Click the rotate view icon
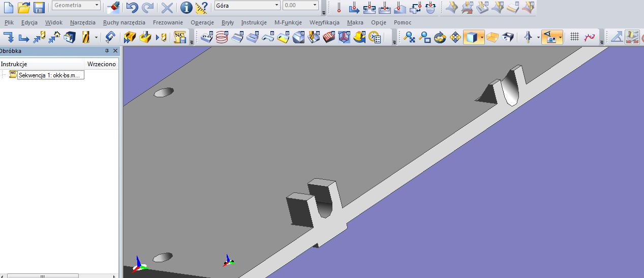Screen dimensions: 644x278 point(440,37)
